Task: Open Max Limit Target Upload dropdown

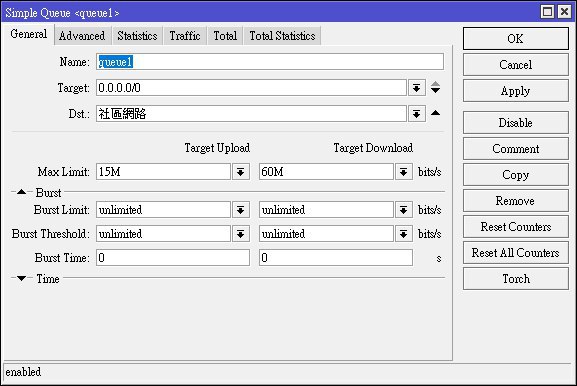Action: [x=241, y=172]
